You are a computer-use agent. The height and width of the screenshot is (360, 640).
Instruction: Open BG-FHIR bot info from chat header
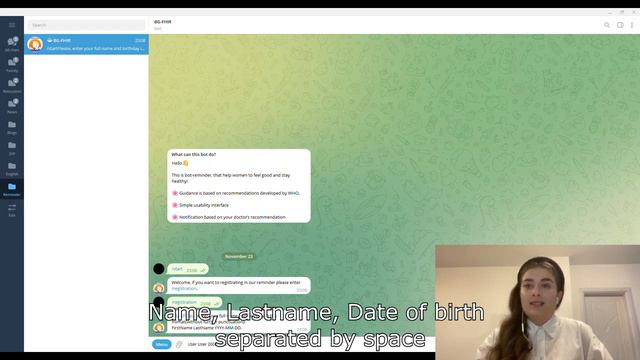tap(163, 24)
